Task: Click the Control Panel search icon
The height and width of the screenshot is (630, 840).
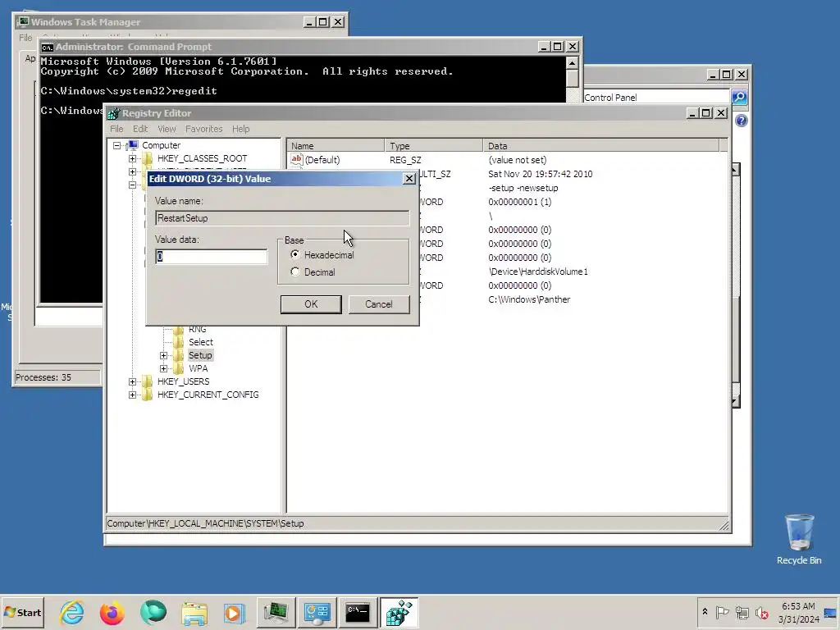Action: coord(739,97)
